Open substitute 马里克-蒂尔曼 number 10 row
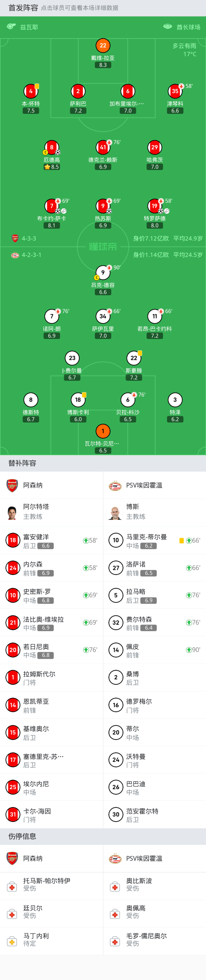The height and width of the screenshot is (980, 206). [154, 540]
